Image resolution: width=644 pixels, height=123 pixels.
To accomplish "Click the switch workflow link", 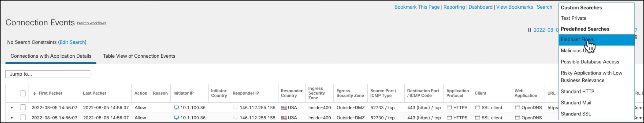I will 91,23.
